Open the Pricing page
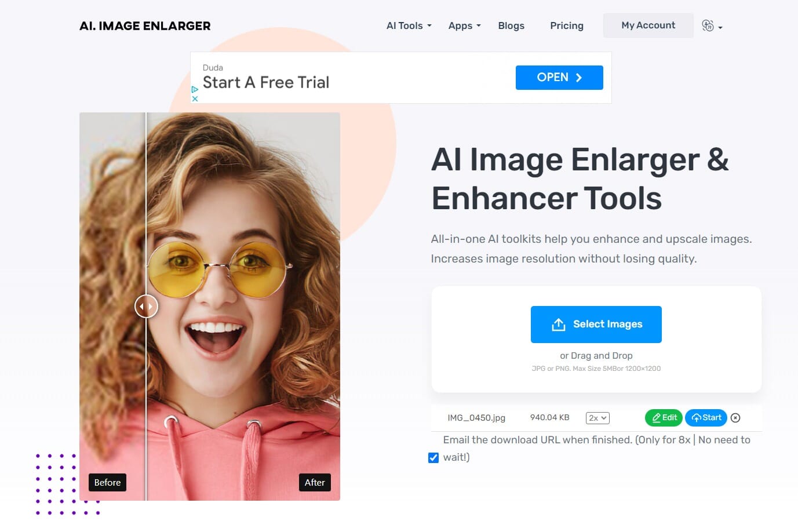 pos(566,25)
